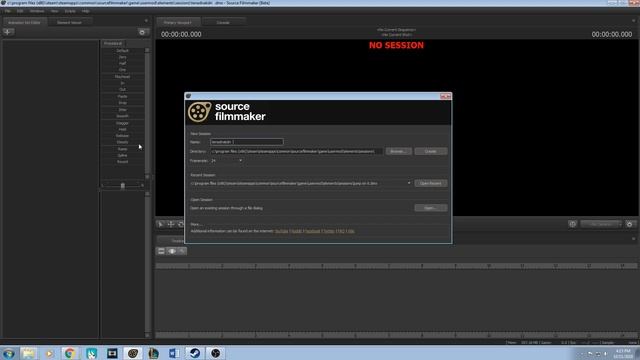Open the Windows menu

pos(37,11)
